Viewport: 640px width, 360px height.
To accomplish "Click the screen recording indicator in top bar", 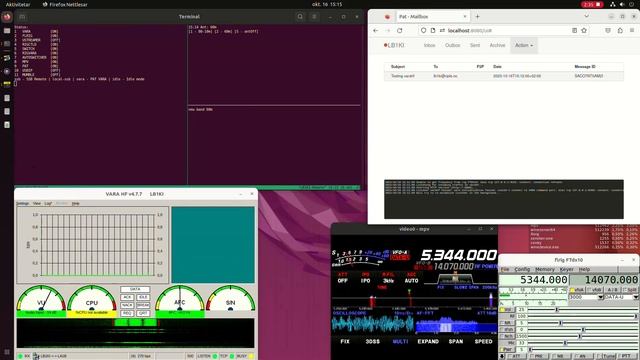I will pyautogui.click(x=592, y=4).
